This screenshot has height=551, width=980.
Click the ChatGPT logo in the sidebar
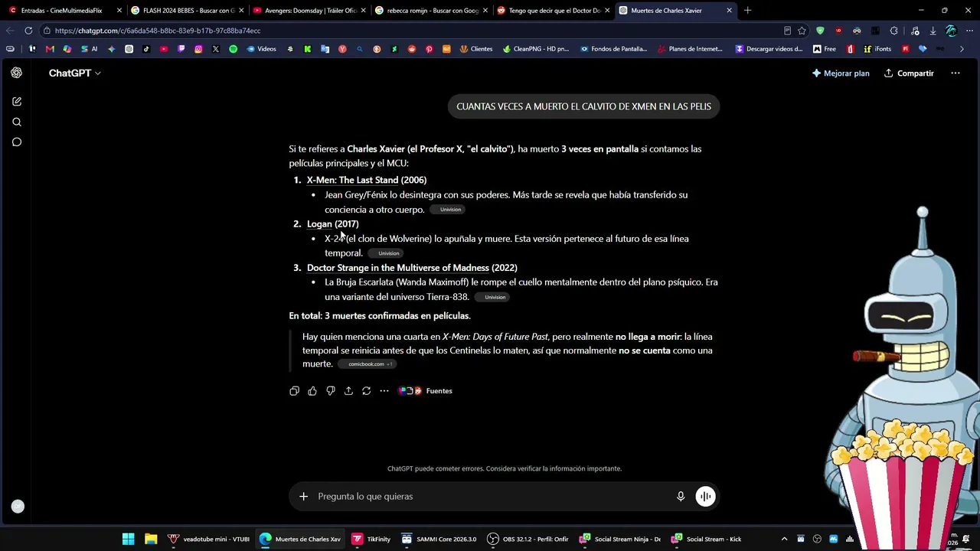[x=17, y=73]
